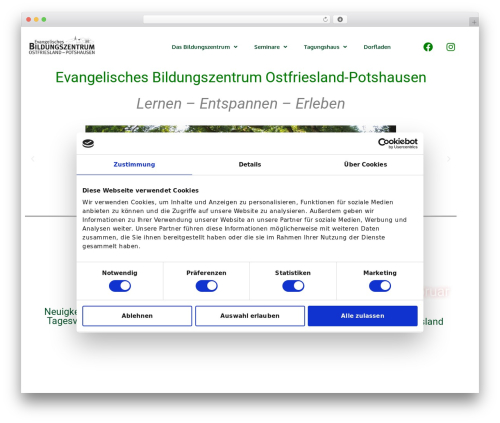Switch to the Details tab
Screen dimensions: 500x423
click(250, 165)
